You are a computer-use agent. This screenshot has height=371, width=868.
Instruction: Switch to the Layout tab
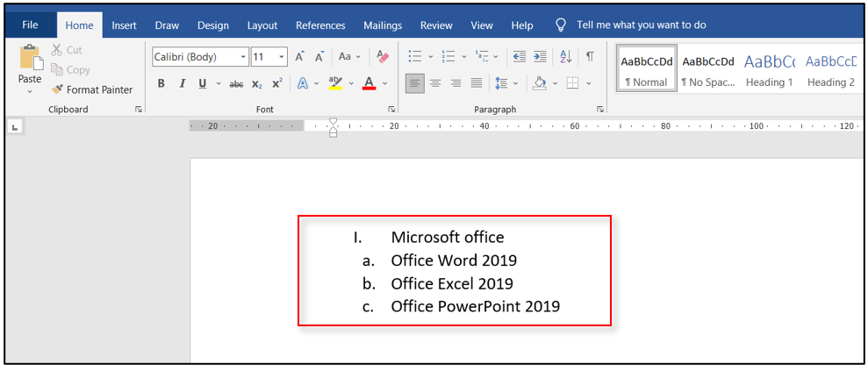pos(262,25)
